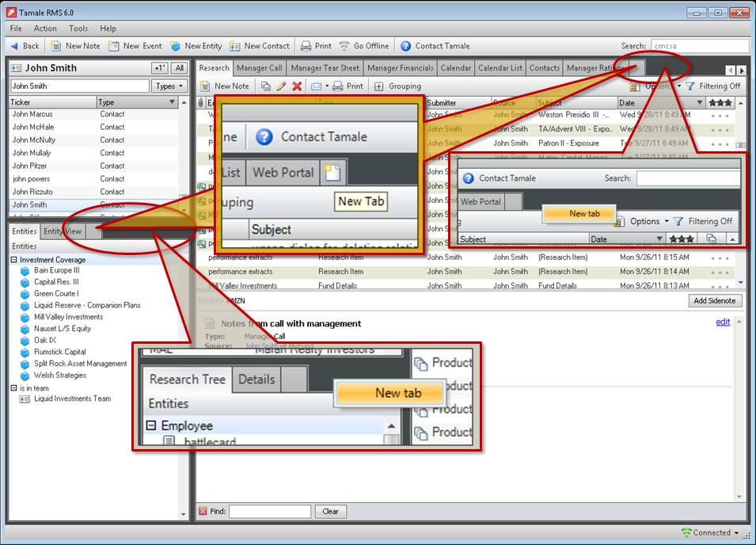Switch to the Manager Call tab
Screen dimensions: 756x545
coord(260,68)
